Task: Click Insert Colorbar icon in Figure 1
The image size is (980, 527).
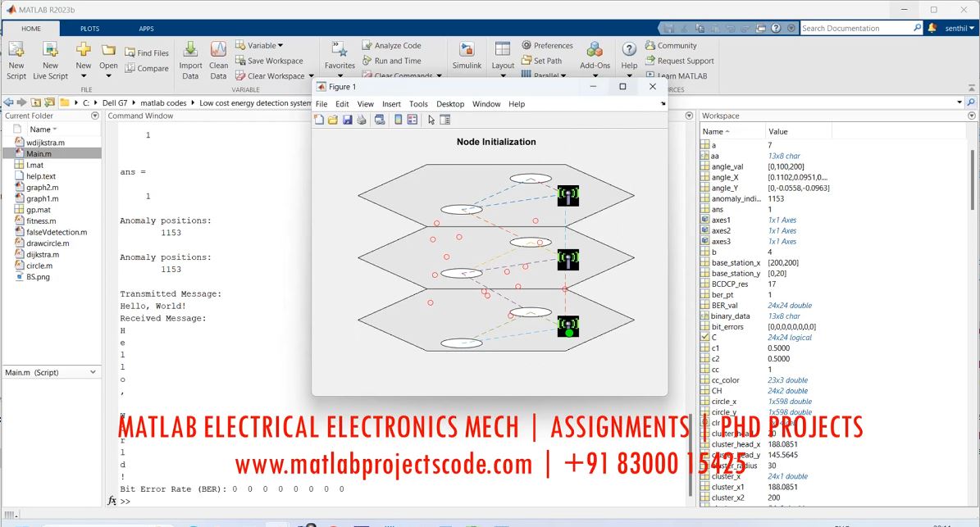Action: 398,120
